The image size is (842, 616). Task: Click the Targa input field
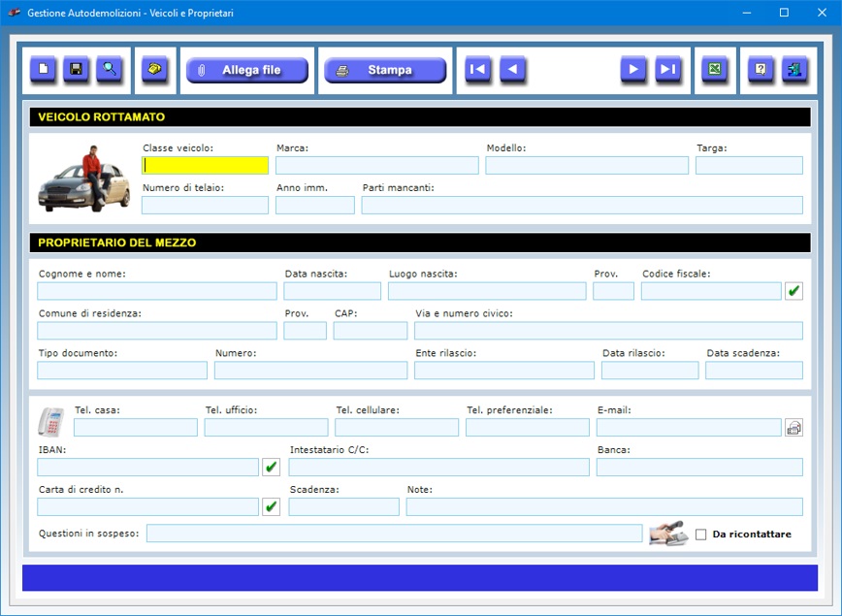coord(749,166)
